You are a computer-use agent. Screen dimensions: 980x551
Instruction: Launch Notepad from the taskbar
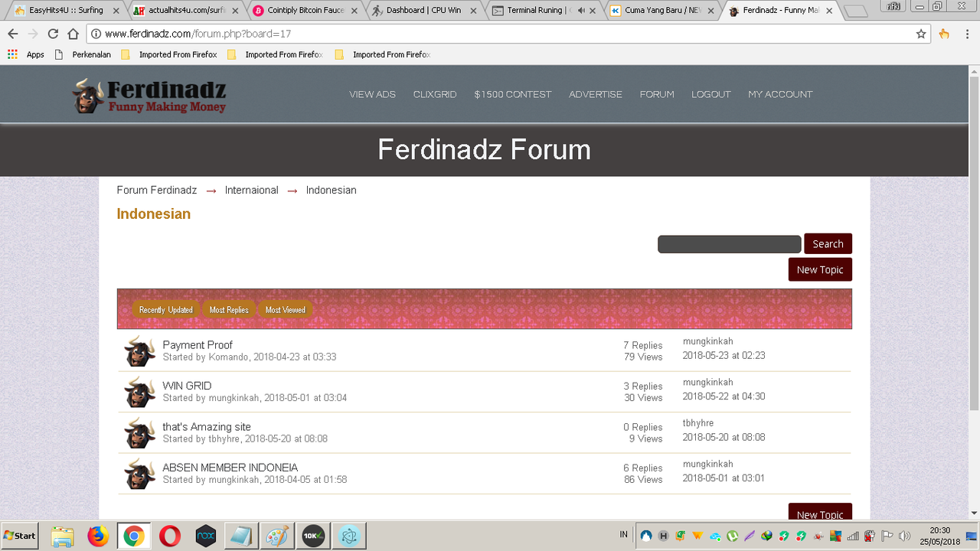[x=241, y=536]
